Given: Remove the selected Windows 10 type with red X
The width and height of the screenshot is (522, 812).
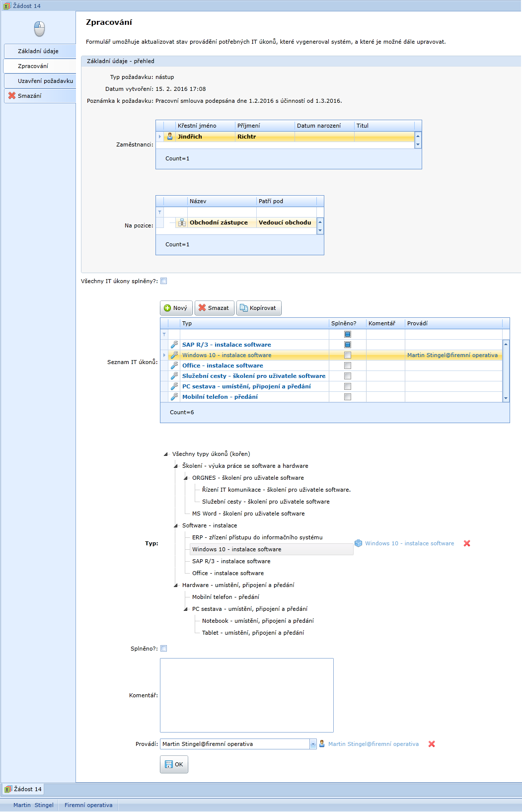Looking at the screenshot, I should tap(467, 543).
